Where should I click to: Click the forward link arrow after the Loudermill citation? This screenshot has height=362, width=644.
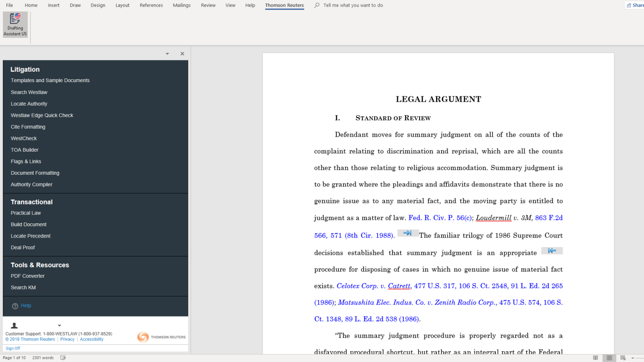pyautogui.click(x=408, y=233)
